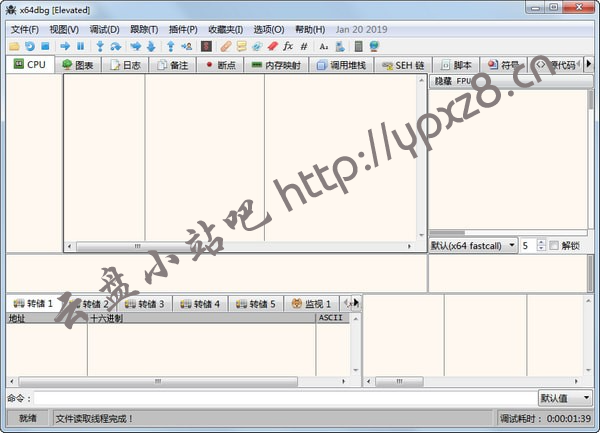Open the 收藏夹(I) menu
Viewport: 600px width, 433px height.
(226, 29)
